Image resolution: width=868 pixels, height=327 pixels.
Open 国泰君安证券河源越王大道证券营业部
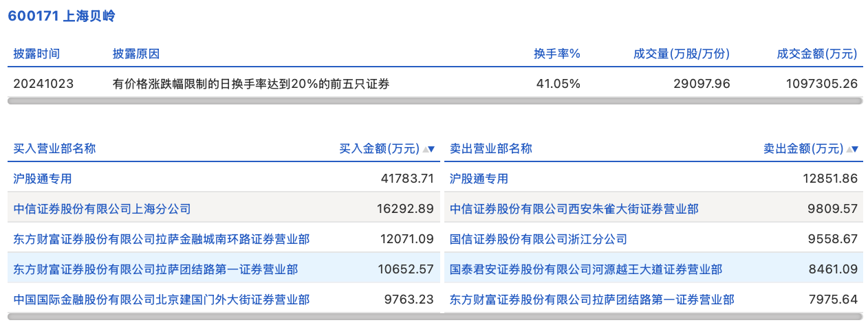585,269
